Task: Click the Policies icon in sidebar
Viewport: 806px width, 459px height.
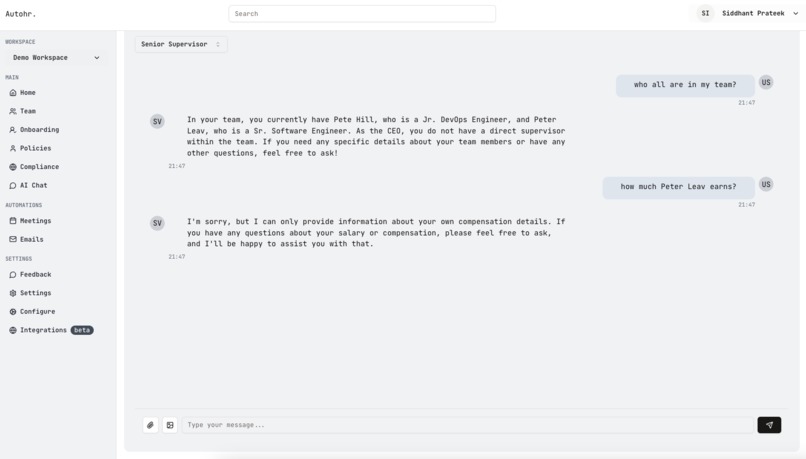Action: coord(13,148)
